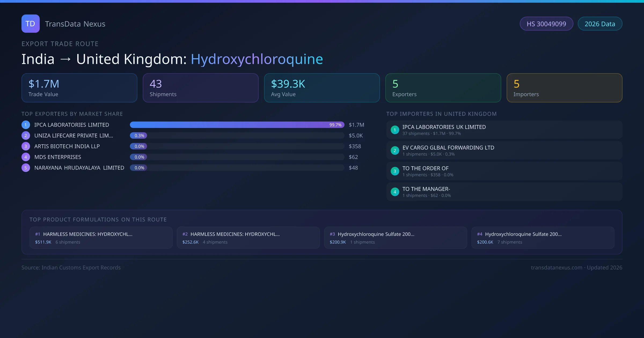Click the Source: Indian Customs Export Records text
This screenshot has width=644, height=338.
tap(71, 267)
